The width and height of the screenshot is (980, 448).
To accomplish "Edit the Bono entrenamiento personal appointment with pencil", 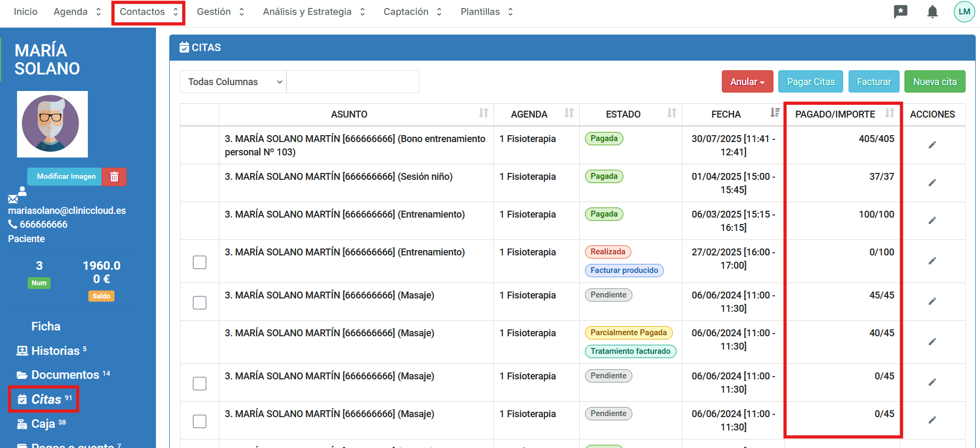I will 932,145.
